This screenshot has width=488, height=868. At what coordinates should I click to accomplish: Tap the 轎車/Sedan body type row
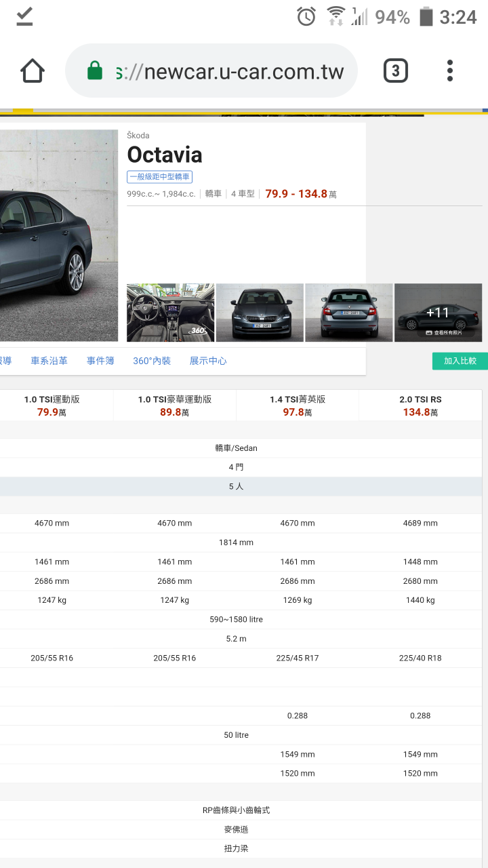coord(237,448)
